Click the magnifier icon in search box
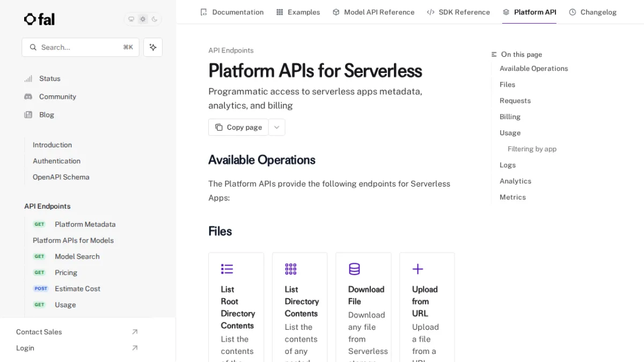 (33, 47)
